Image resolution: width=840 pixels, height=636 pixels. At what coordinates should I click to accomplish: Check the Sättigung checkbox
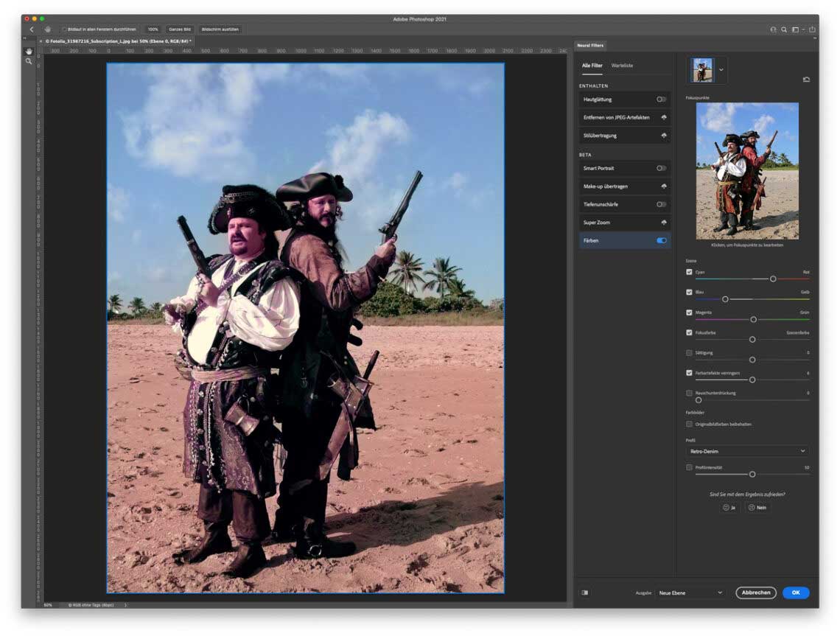[689, 353]
